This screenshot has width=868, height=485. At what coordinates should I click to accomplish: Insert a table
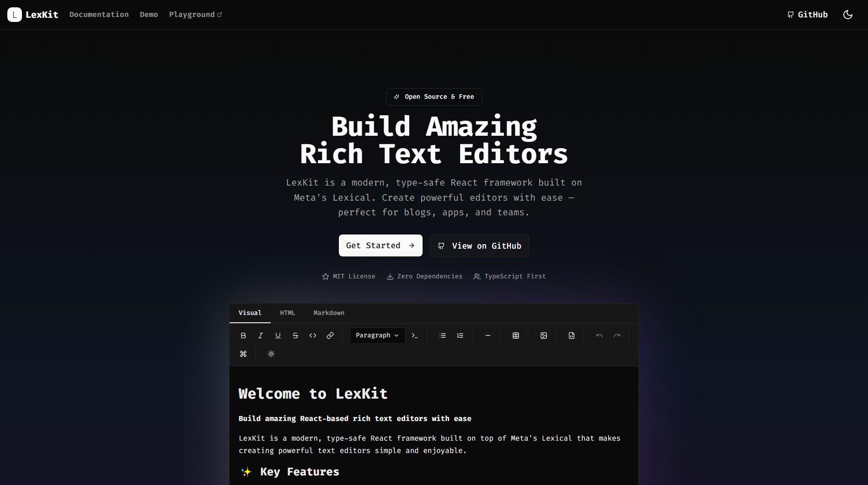pos(516,336)
